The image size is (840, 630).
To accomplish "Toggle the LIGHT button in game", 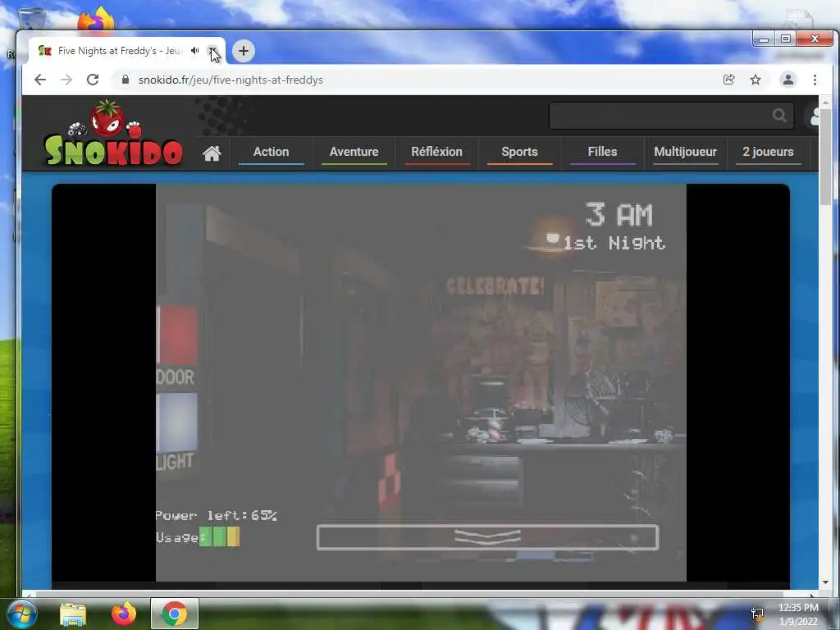I will click(177, 422).
